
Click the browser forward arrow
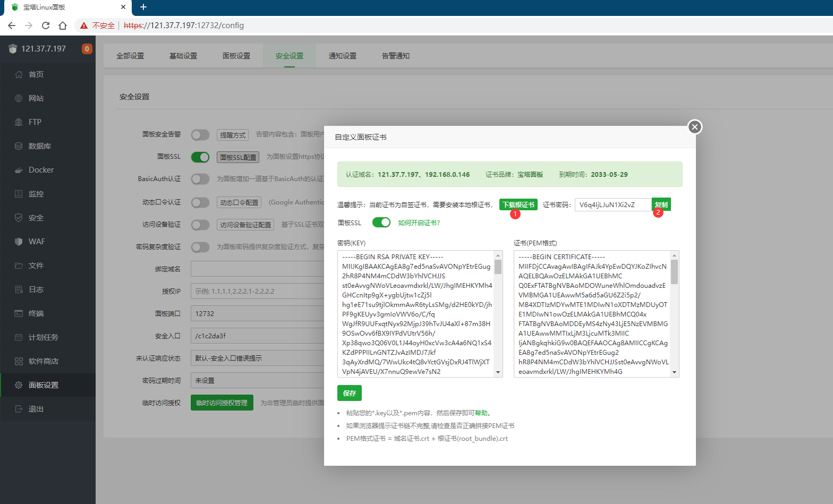point(29,25)
